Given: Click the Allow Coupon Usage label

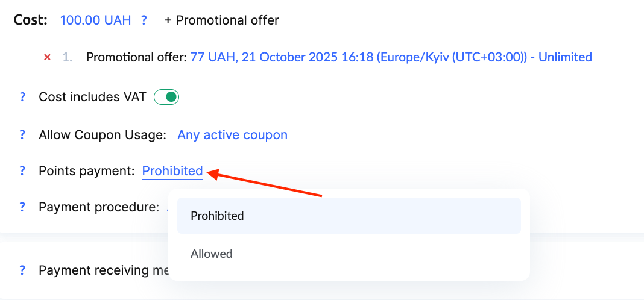Looking at the screenshot, I should [102, 135].
